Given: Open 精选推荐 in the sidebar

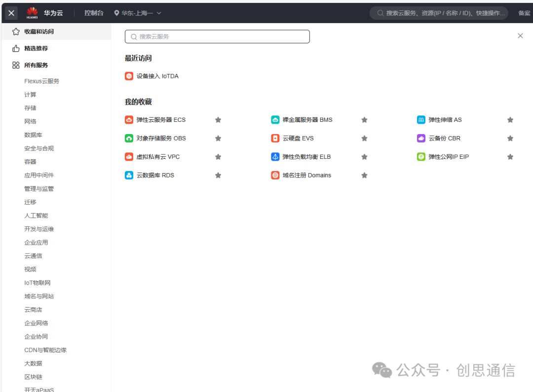Looking at the screenshot, I should [36, 48].
